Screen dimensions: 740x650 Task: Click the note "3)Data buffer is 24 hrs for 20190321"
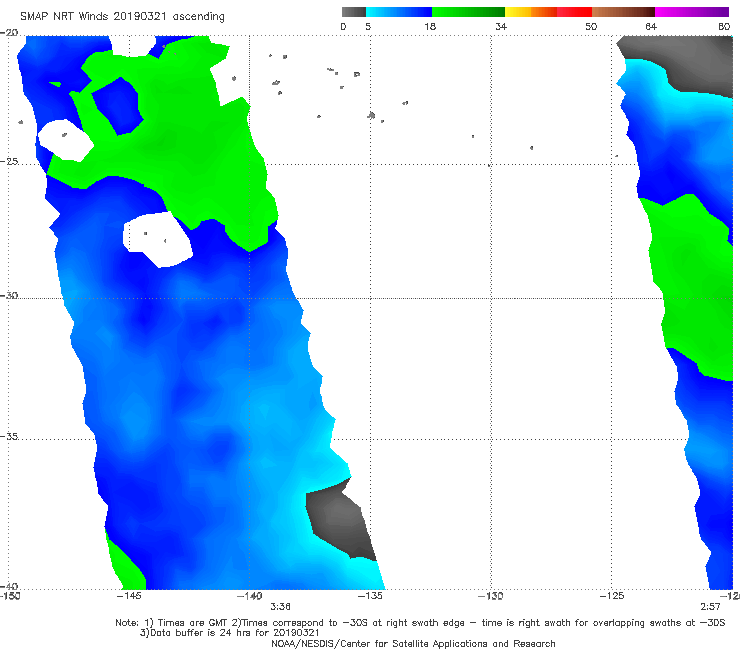[x=230, y=633]
